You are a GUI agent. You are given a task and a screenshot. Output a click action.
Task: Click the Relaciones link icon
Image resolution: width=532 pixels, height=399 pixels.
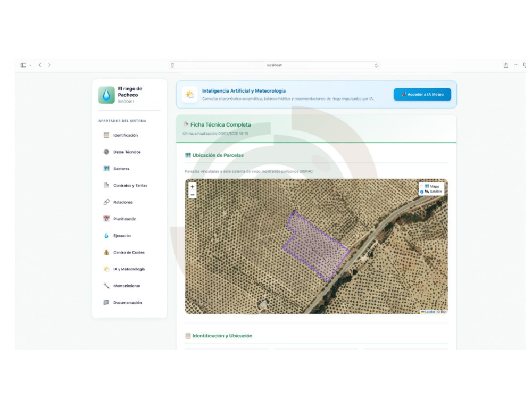(x=106, y=202)
